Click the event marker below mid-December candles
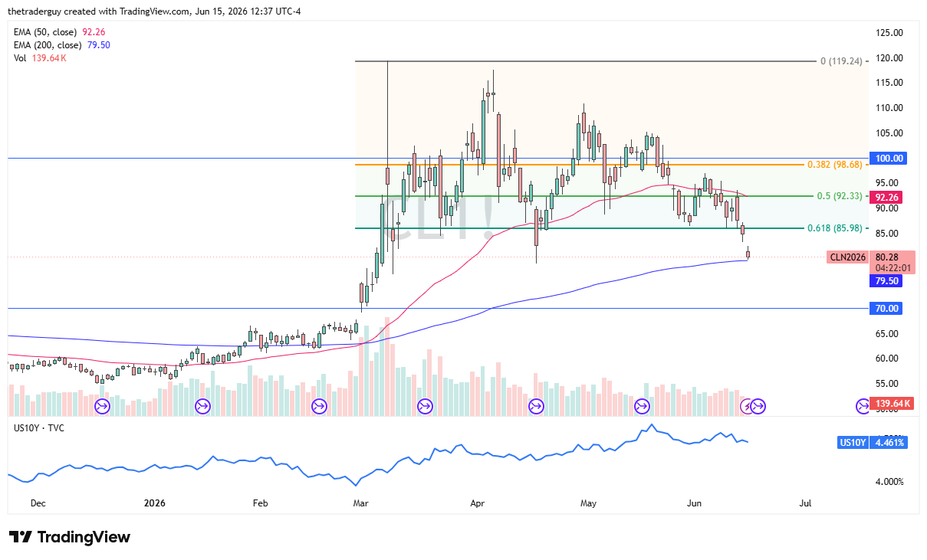Image resolution: width=927 pixels, height=560 pixels. click(102, 405)
